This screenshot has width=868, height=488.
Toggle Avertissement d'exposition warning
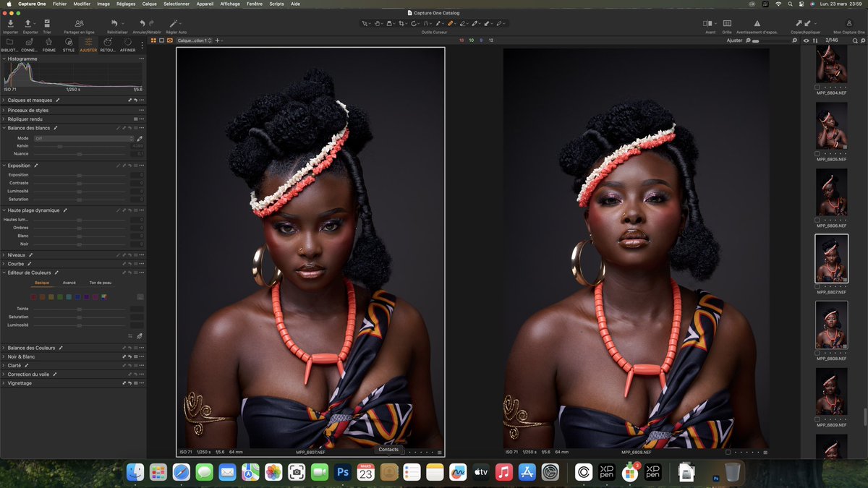point(757,24)
